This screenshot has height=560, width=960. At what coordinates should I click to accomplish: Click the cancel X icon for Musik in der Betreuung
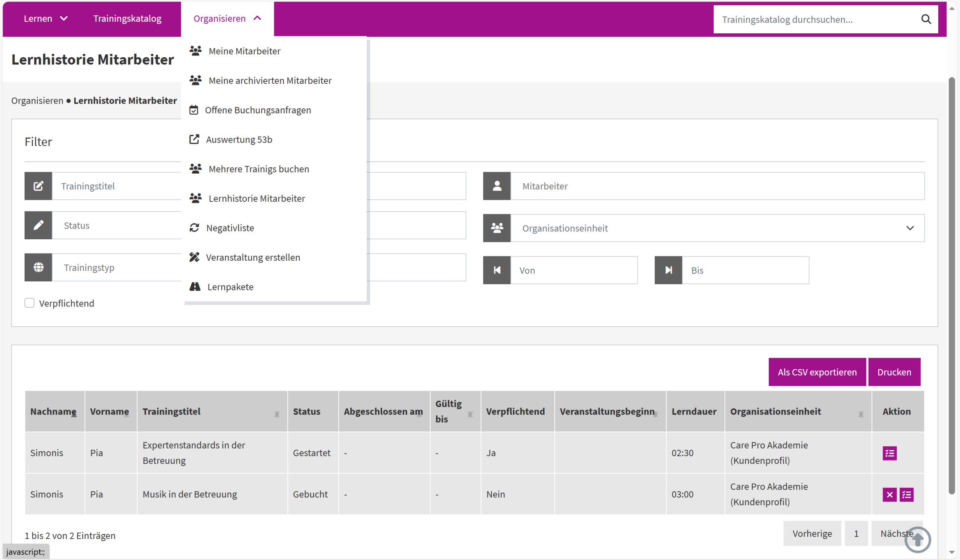click(x=889, y=494)
